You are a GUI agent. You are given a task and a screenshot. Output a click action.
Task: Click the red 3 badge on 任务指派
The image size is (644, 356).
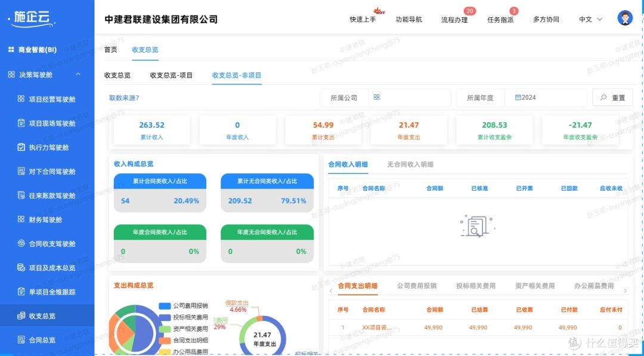pyautogui.click(x=514, y=11)
